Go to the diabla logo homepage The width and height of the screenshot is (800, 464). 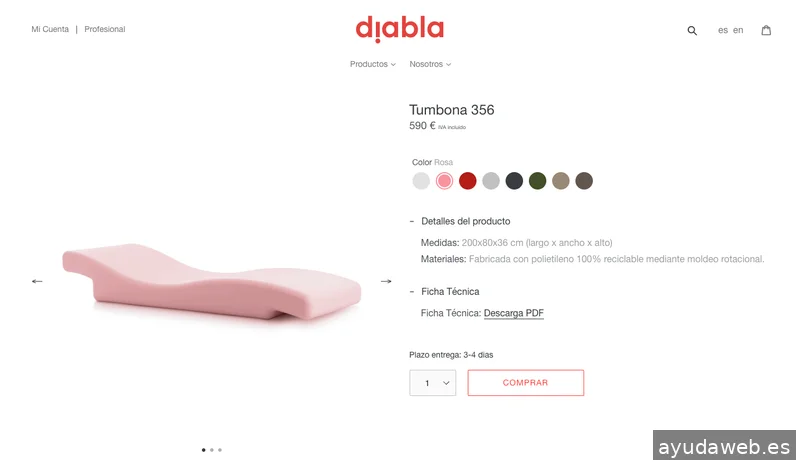click(399, 29)
